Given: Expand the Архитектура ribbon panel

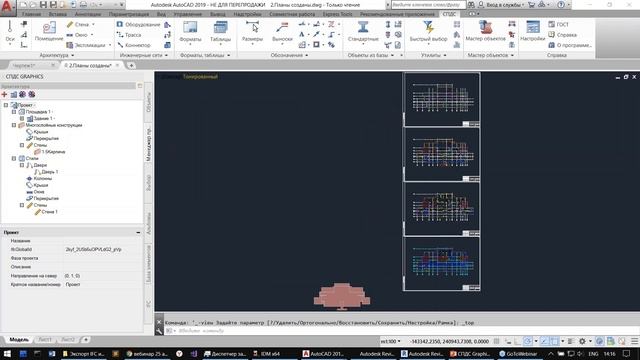Looking at the screenshot, I should pos(57,55).
